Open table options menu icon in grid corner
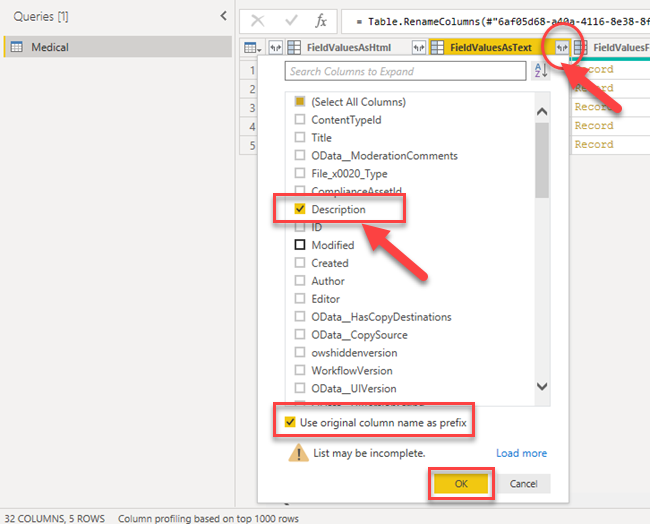The width and height of the screenshot is (650, 524). coord(252,48)
